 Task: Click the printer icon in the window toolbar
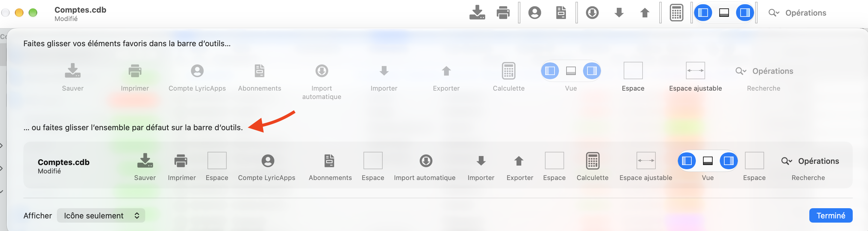click(503, 13)
